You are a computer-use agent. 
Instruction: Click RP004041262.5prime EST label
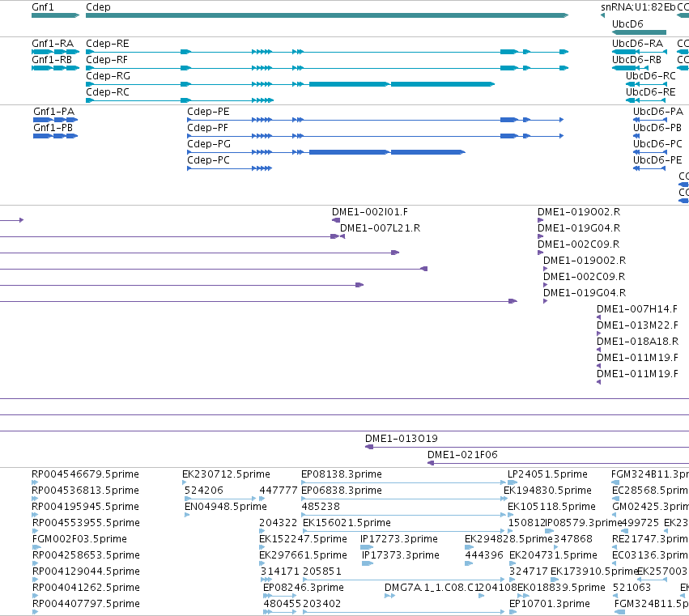pyautogui.click(x=86, y=587)
